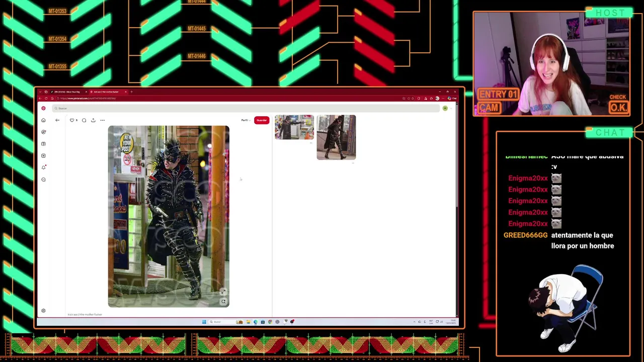Open the boards icon in Pinterest sidebar
Viewport: 644px width, 362px height.
click(43, 144)
